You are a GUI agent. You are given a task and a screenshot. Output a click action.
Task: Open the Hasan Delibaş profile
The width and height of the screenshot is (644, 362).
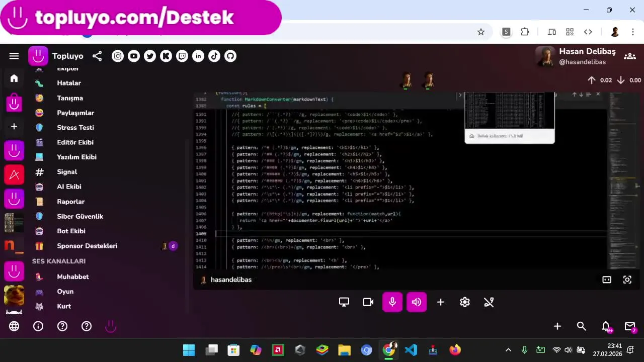576,56
